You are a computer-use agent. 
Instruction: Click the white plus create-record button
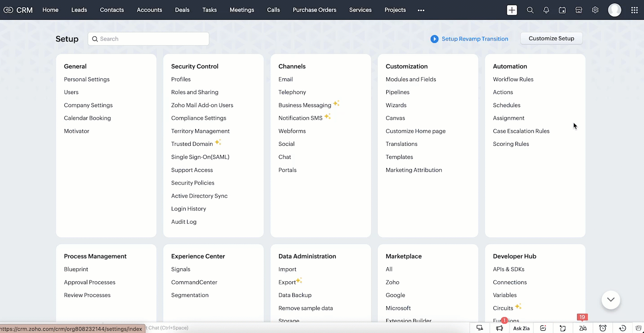(x=512, y=10)
